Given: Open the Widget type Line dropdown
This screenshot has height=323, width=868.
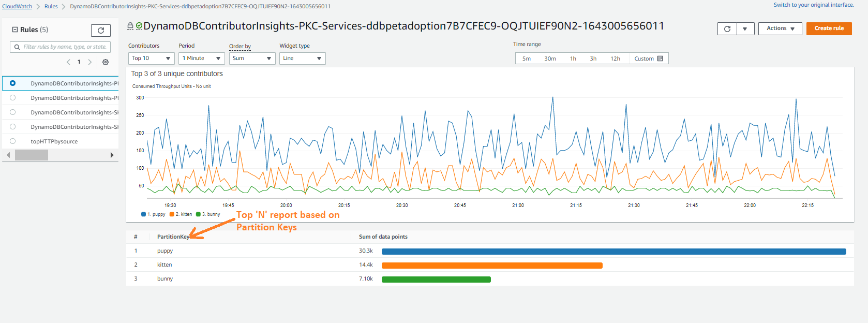Looking at the screenshot, I should click(303, 58).
